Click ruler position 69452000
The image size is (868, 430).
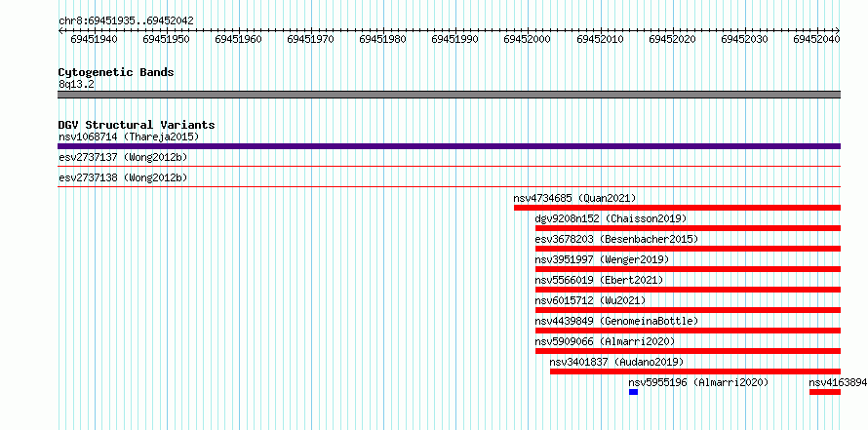[x=528, y=39]
